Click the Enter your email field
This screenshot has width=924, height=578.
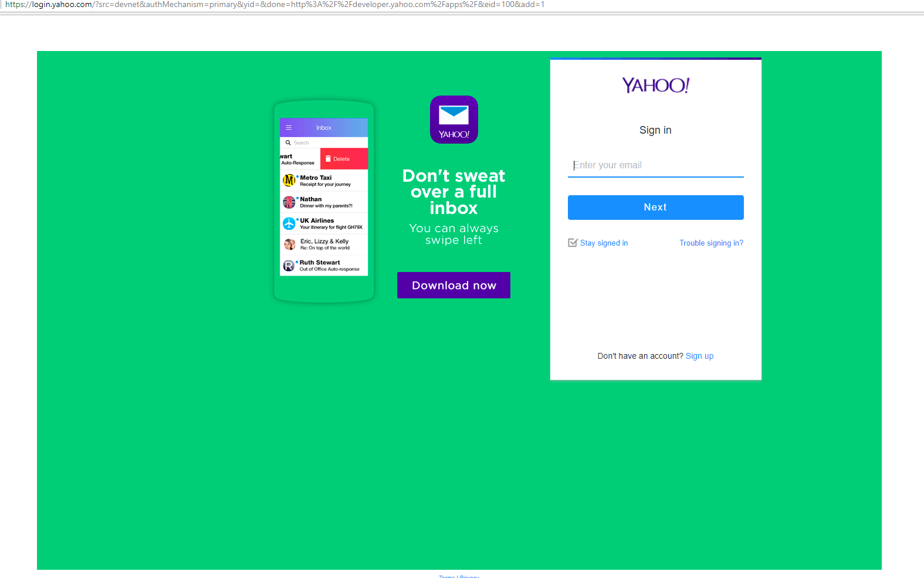(x=655, y=165)
